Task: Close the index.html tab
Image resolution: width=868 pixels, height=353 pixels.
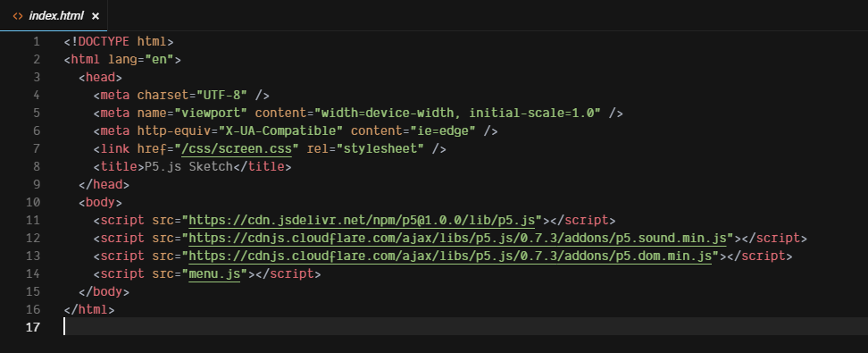Action: [x=96, y=16]
